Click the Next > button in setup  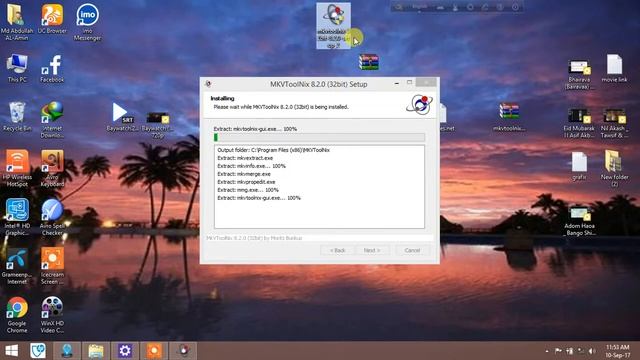[372, 250]
